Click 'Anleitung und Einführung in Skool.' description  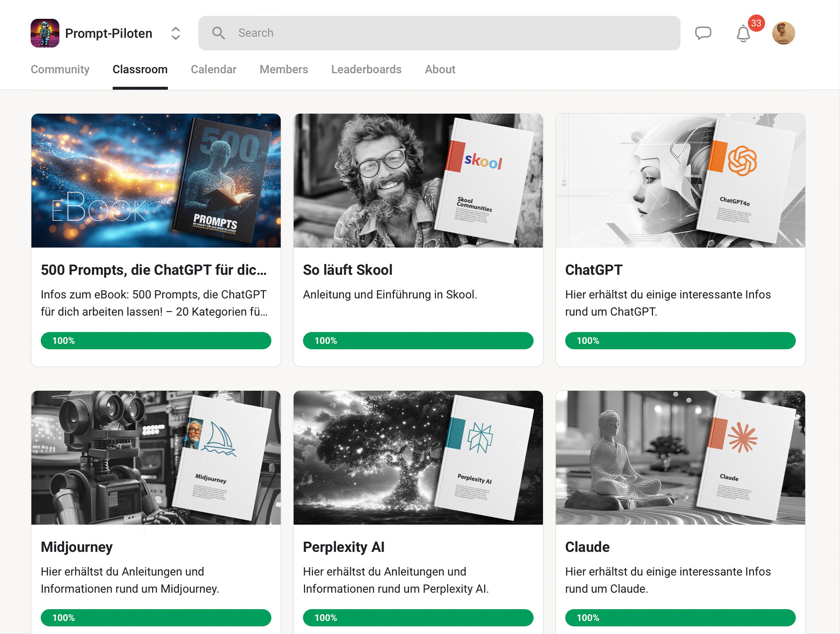click(x=390, y=295)
